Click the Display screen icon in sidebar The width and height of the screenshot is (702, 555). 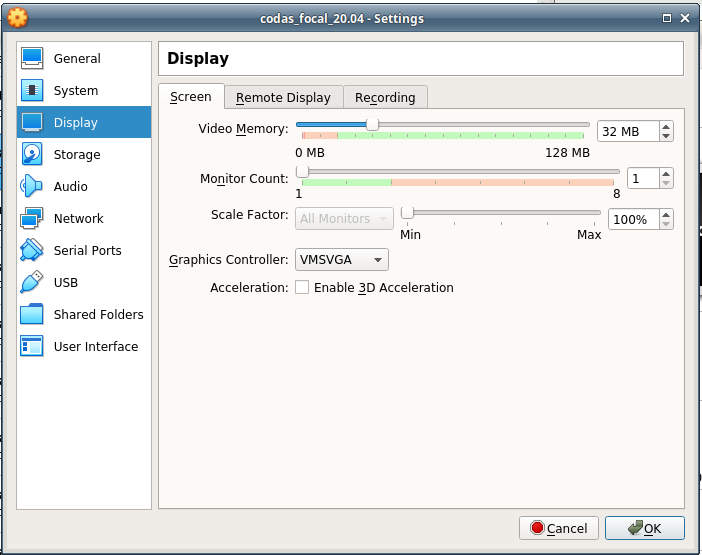[32, 122]
